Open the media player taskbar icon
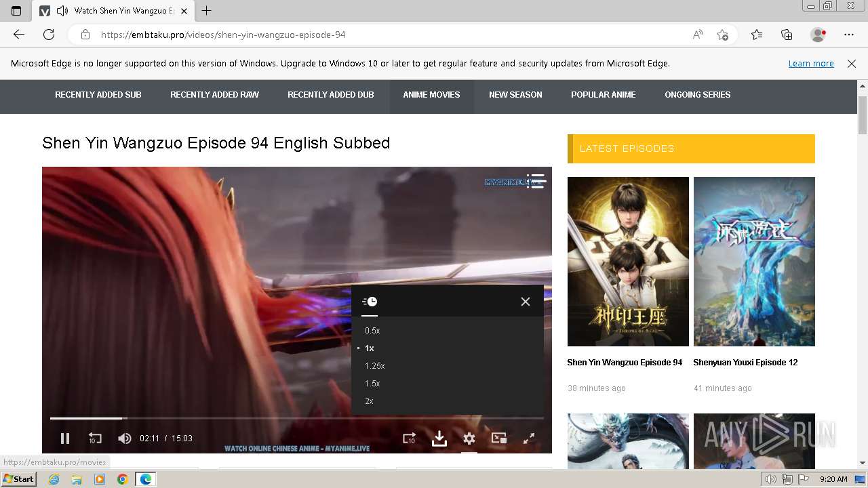Image resolution: width=868 pixels, height=488 pixels. coord(100,479)
